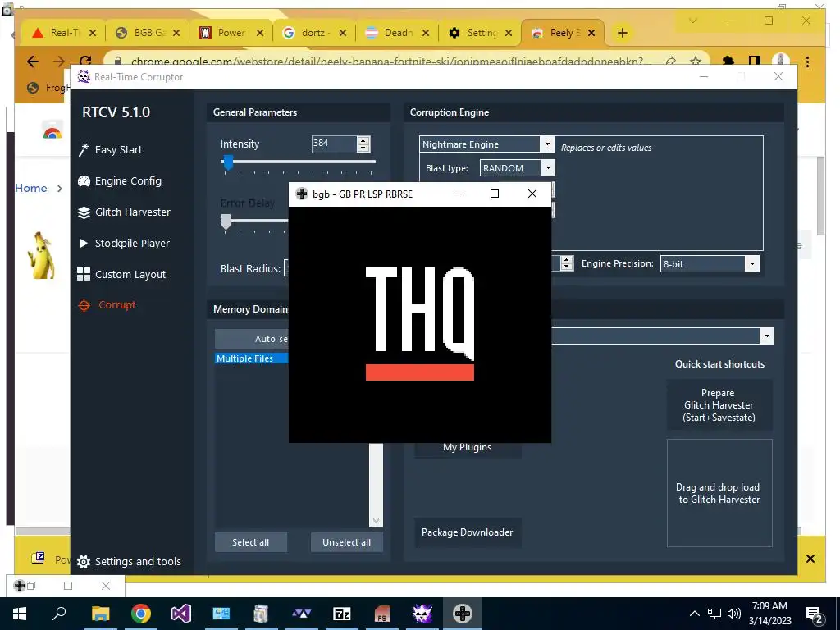Open volume control in system tray
The height and width of the screenshot is (630, 840).
(734, 614)
